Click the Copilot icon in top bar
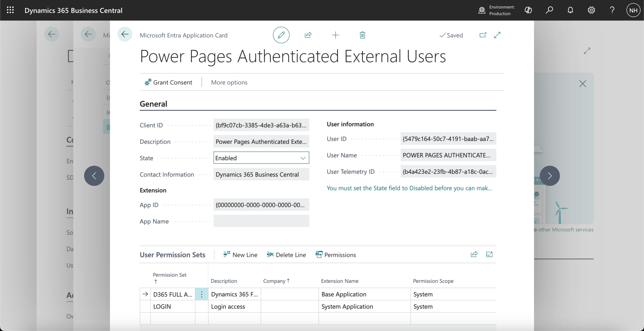 pos(528,10)
